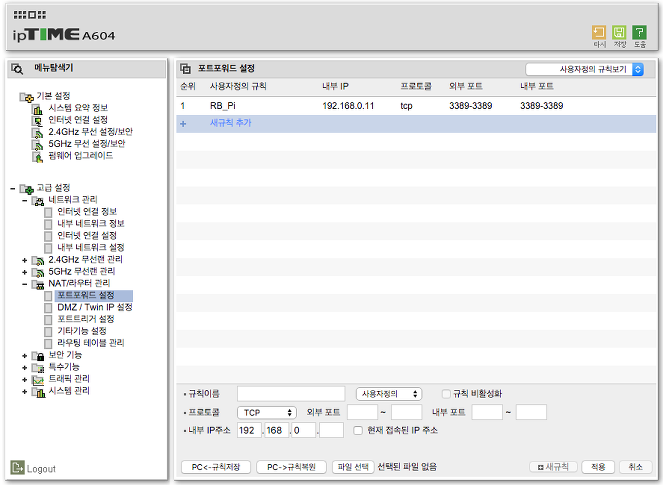Click the 네트워크 관리 folder icon
The width and height of the screenshot is (663, 485).
(38, 201)
